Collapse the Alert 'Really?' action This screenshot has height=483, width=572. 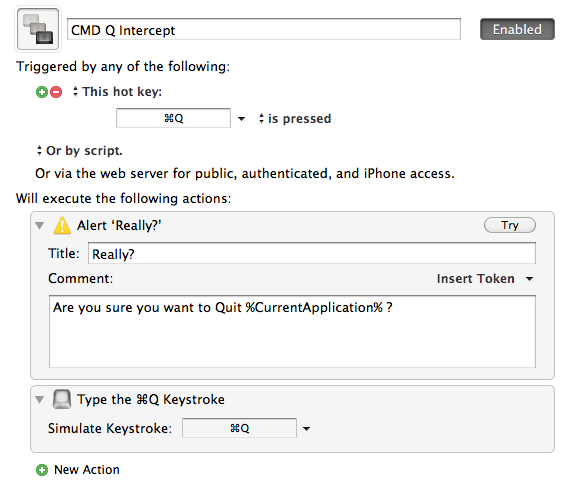(40, 225)
